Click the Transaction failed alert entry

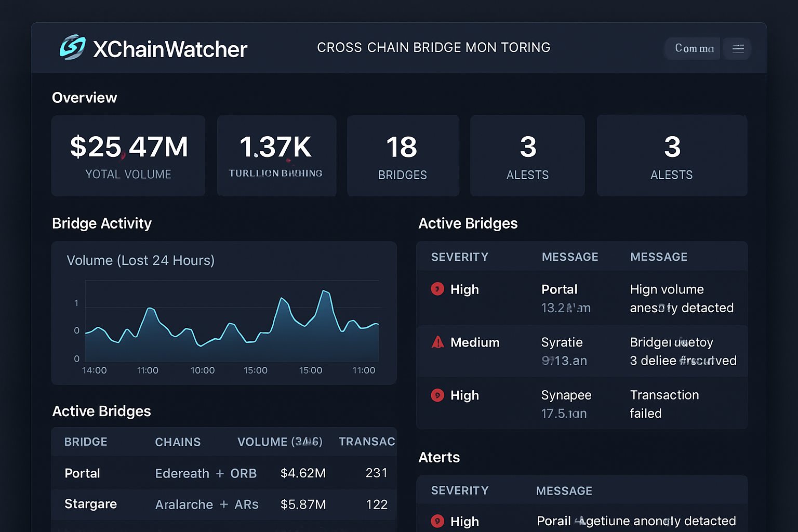(x=664, y=404)
